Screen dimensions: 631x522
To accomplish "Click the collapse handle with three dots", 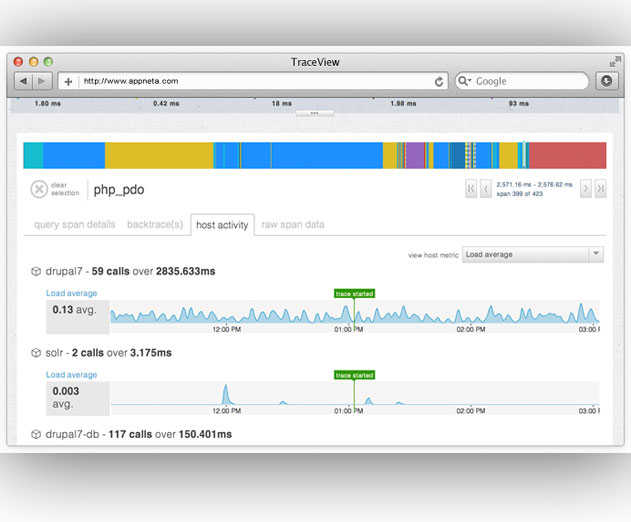I will pos(315,113).
